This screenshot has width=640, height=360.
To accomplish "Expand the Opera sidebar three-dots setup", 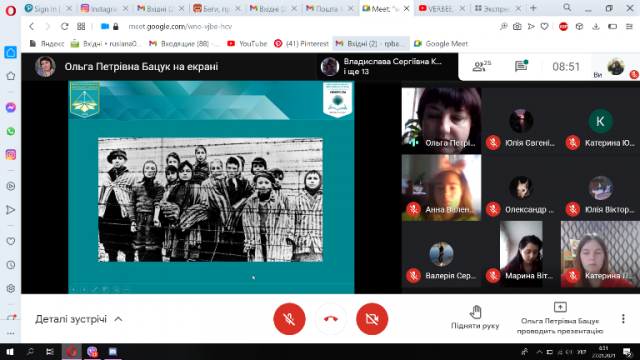I will click(x=11, y=333).
